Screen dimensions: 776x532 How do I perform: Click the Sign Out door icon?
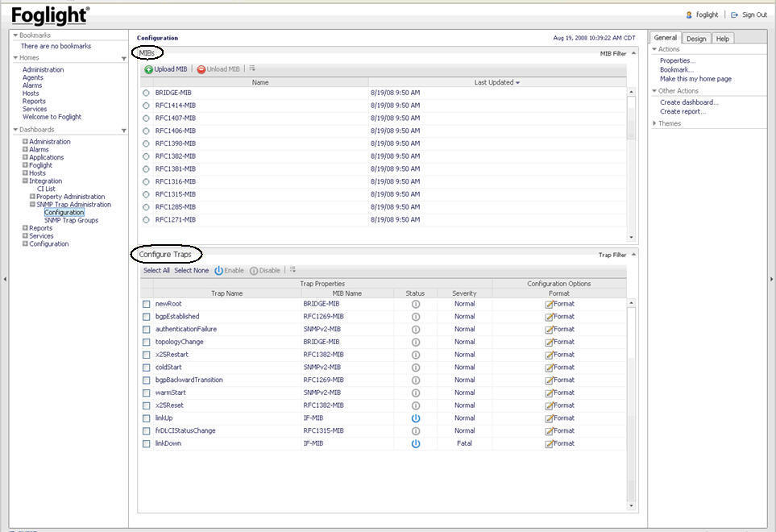[734, 15]
